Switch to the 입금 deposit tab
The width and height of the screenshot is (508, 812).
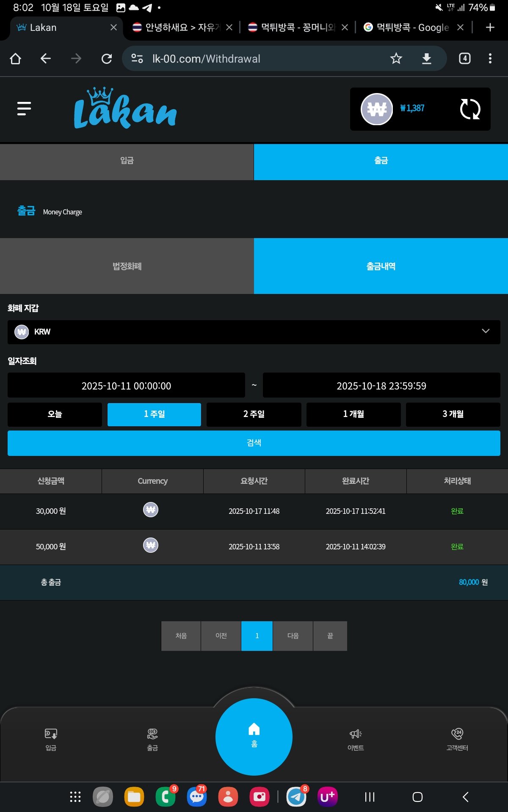point(127,161)
